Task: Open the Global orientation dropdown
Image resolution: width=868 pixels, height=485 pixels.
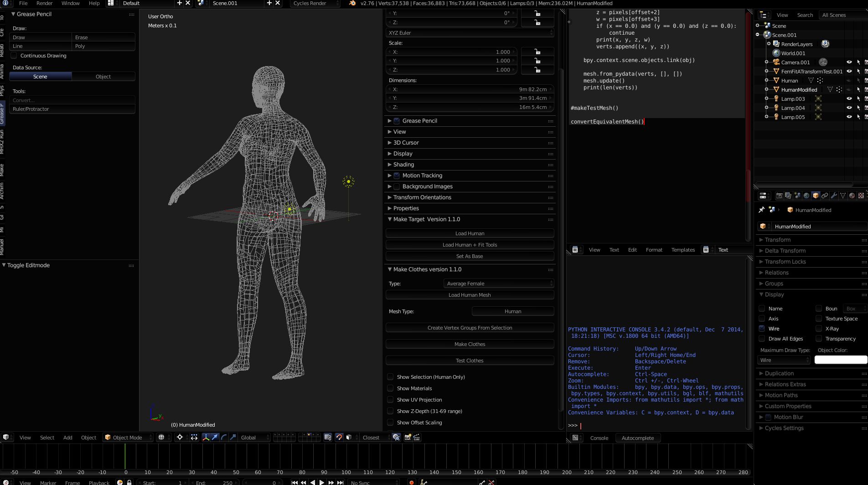Action: (254, 437)
